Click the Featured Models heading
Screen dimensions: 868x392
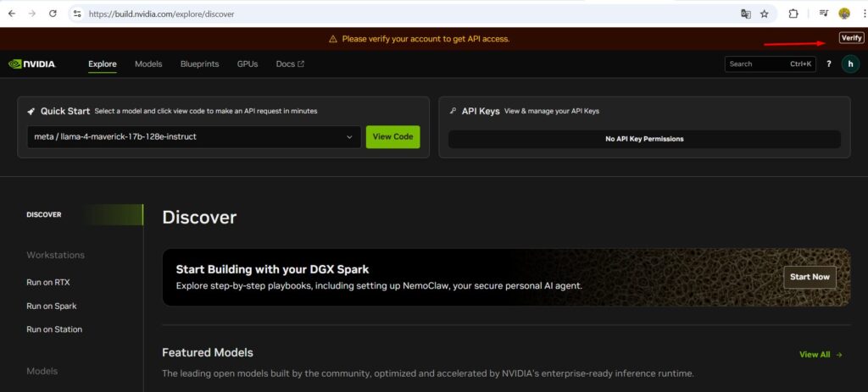coord(208,352)
